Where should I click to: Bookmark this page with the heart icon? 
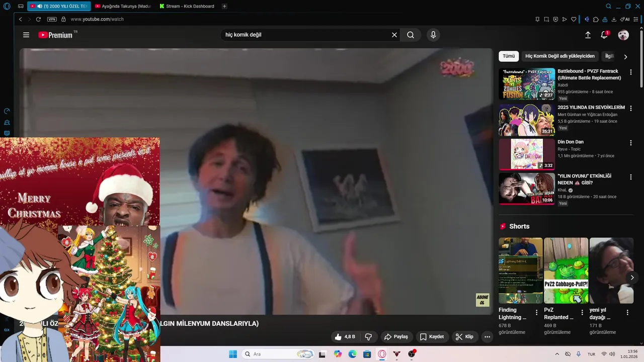pyautogui.click(x=574, y=19)
